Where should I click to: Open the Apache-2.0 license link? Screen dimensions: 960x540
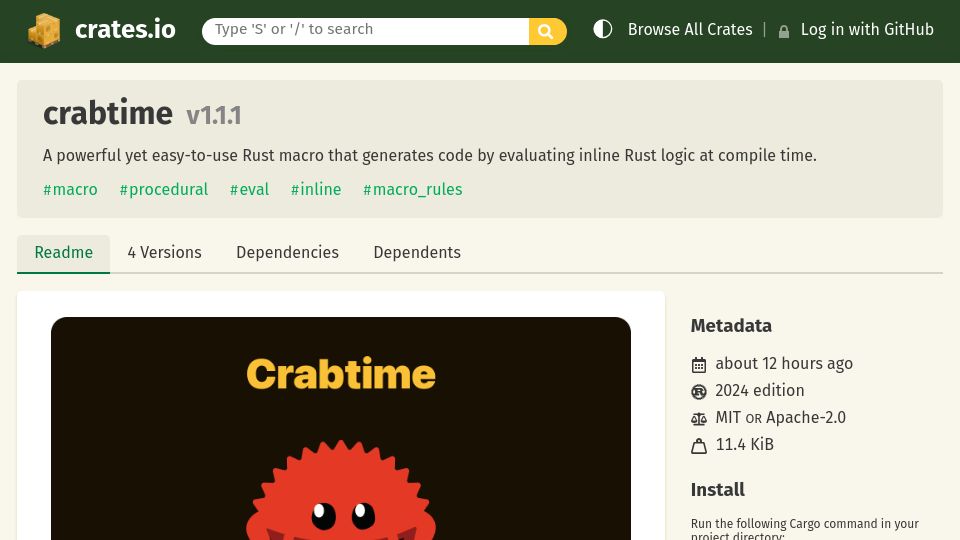(x=806, y=418)
